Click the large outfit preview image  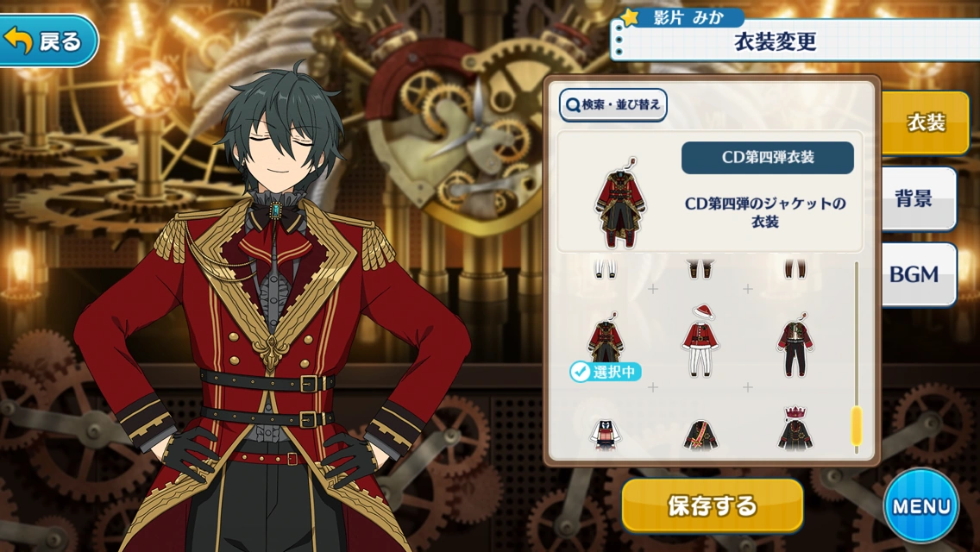click(x=619, y=203)
